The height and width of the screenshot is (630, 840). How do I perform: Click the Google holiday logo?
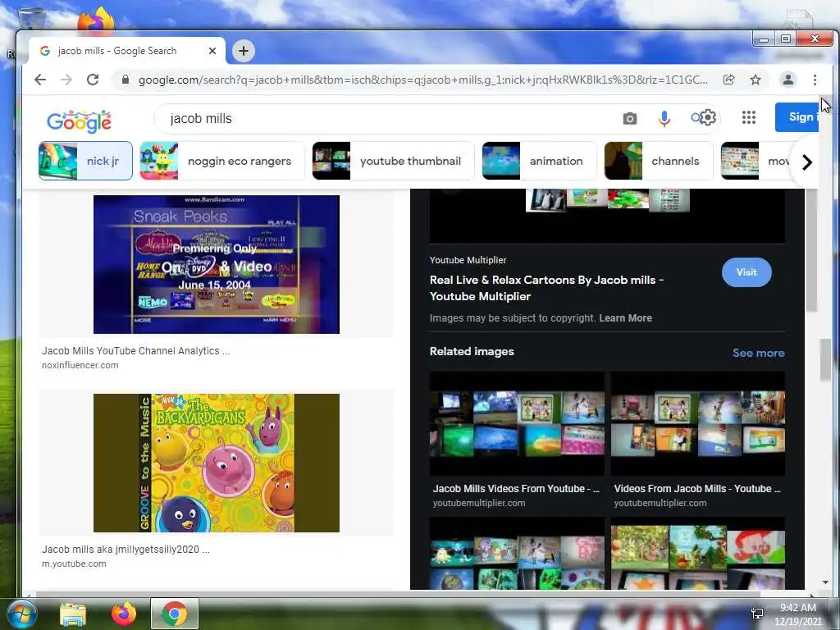79,121
